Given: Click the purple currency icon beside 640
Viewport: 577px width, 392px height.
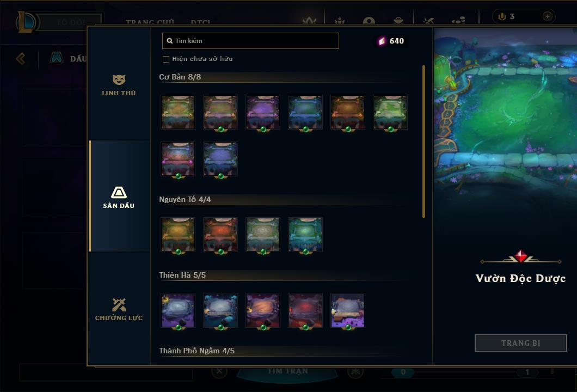Looking at the screenshot, I should [x=382, y=41].
